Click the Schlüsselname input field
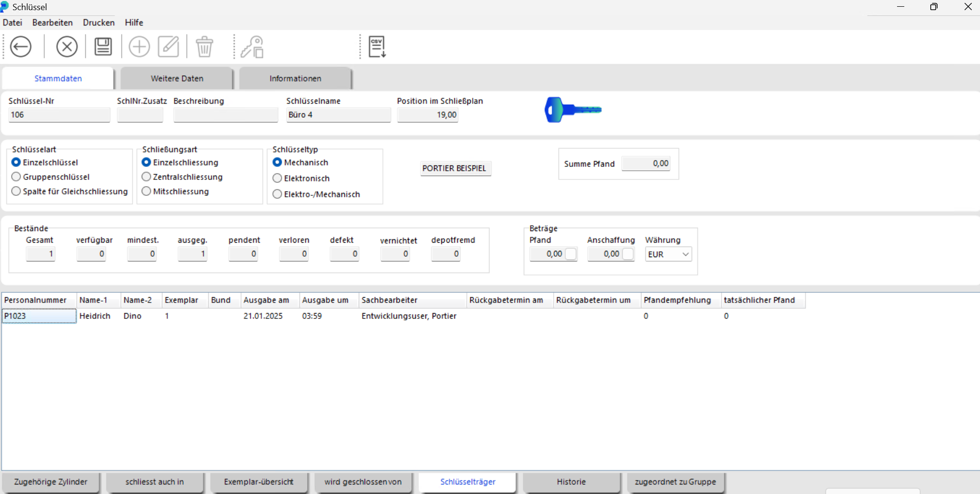The width and height of the screenshot is (980, 494). 338,115
